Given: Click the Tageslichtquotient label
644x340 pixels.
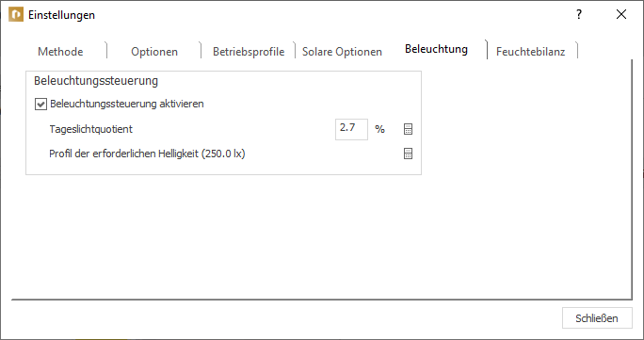Looking at the screenshot, I should pos(90,129).
